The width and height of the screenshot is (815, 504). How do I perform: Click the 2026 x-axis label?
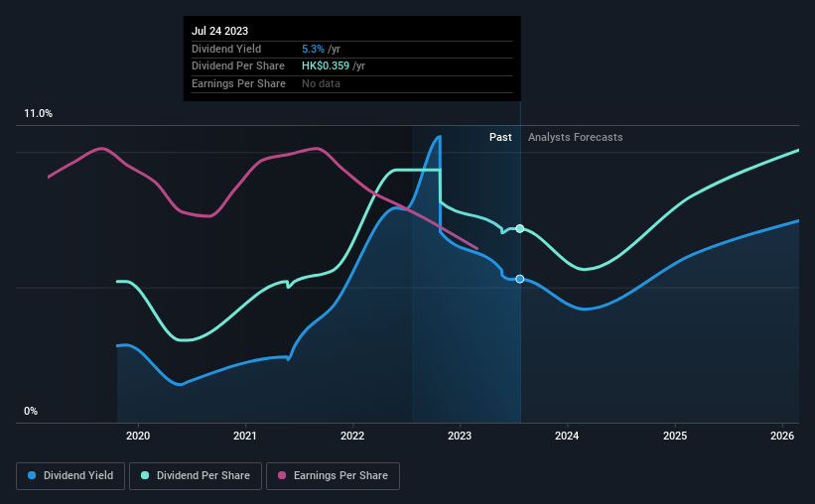tap(781, 436)
